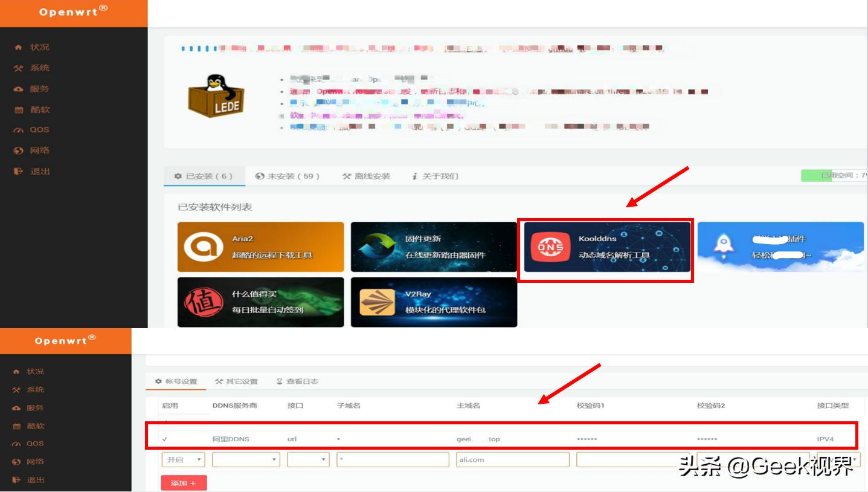The height and width of the screenshot is (492, 868).
Task: Switch to the 查看日志 tab
Action: [297, 381]
